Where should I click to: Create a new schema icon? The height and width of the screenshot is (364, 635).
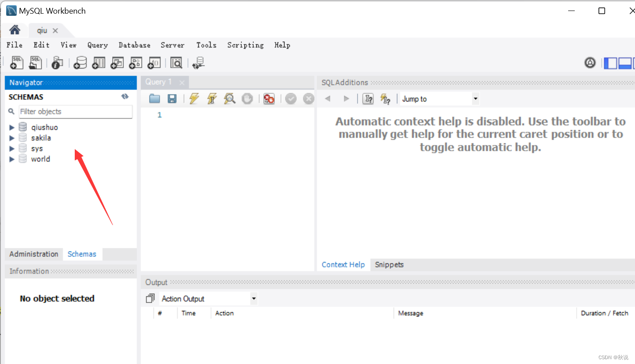click(x=80, y=62)
